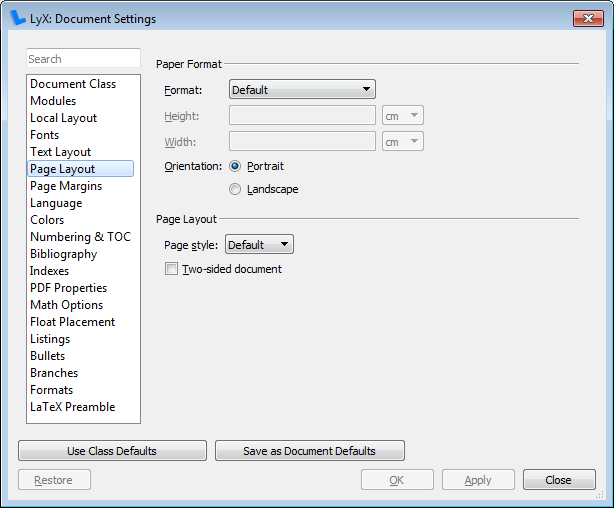Click Save as Document Defaults button

(x=310, y=451)
